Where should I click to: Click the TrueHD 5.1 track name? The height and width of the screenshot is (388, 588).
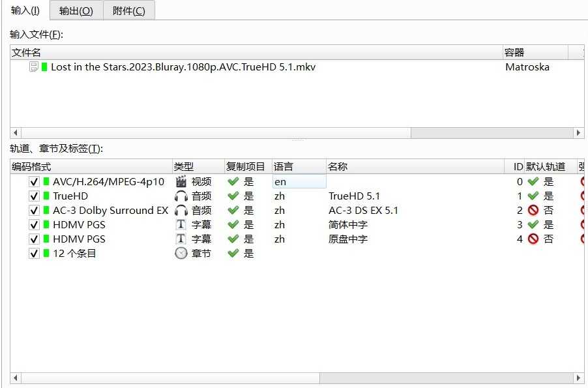[355, 196]
